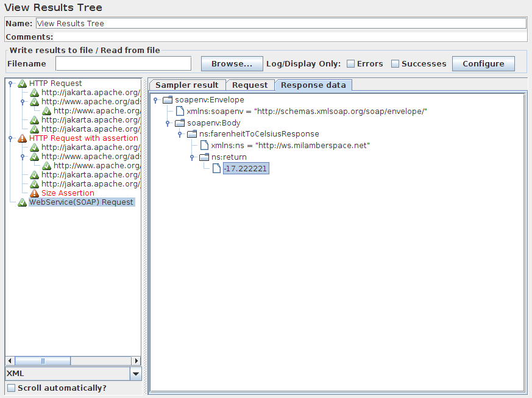Click the Browse... button
Viewport: 532px width, 398px height.
(x=232, y=64)
